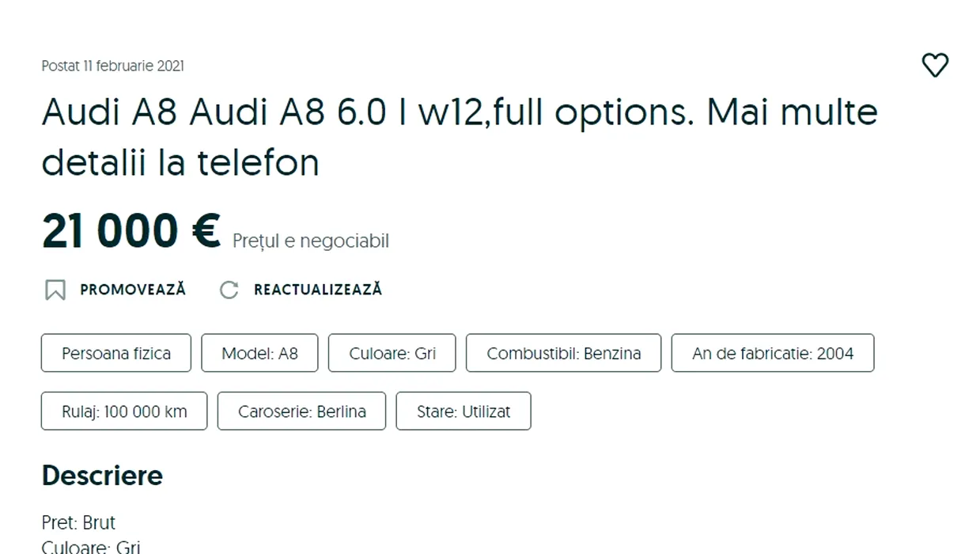Viewport: 980px width, 554px height.
Task: Open the Caroserie: Berlina tag
Action: coord(301,412)
